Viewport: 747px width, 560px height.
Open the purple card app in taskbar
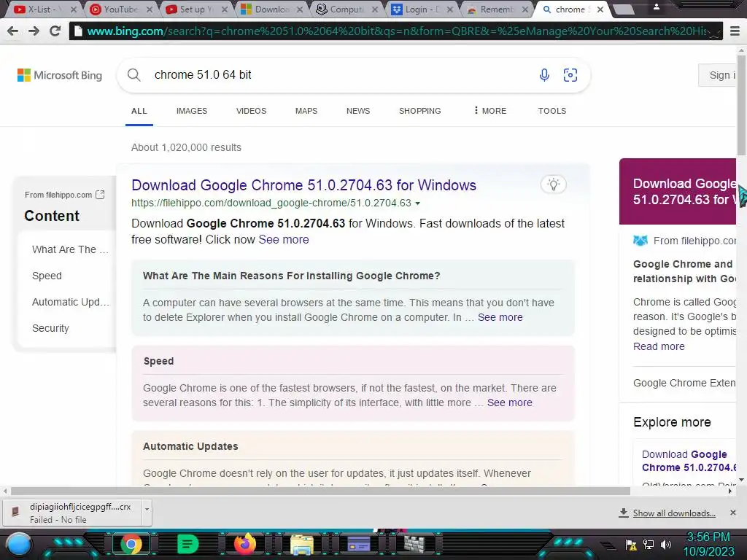(x=359, y=544)
